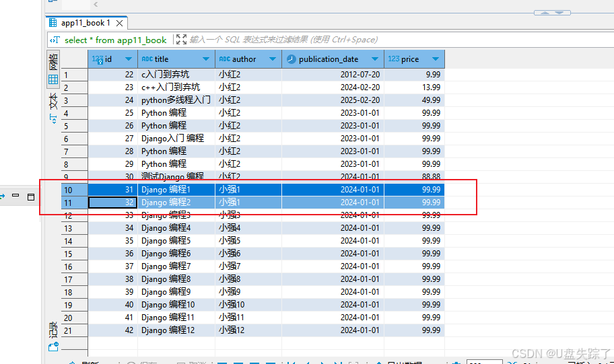Click the panel settings icon at bottom left

(x=53, y=347)
